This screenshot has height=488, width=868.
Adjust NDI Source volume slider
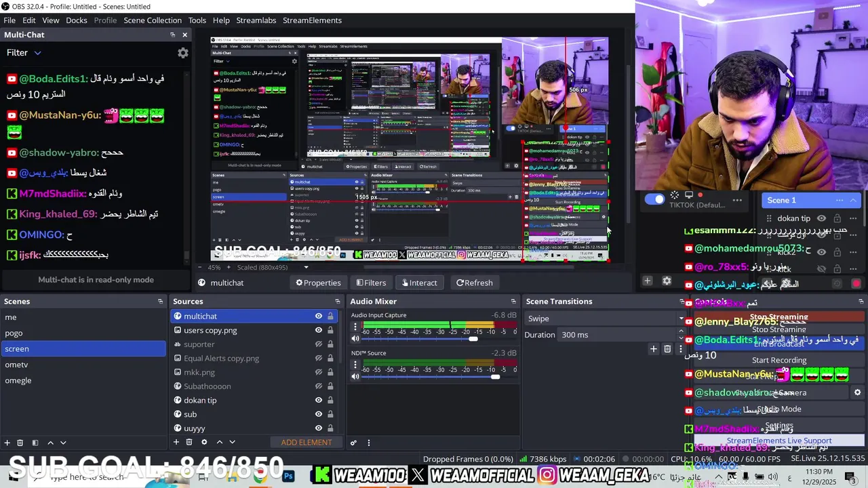pos(495,377)
